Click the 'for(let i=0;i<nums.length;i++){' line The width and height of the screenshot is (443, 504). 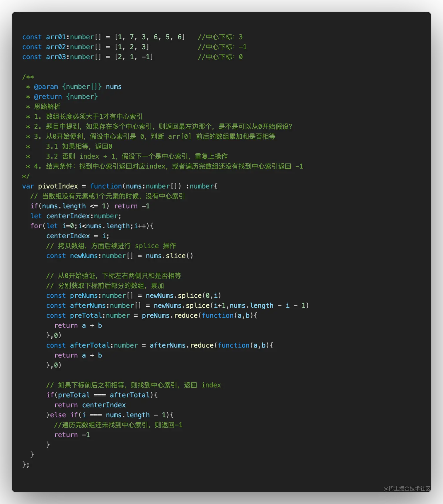92,226
